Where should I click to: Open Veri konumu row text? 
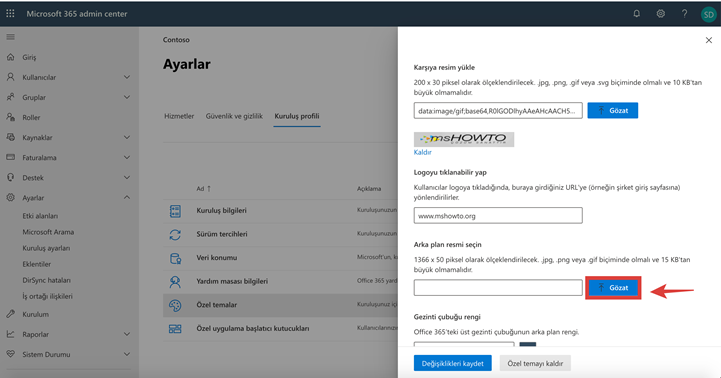pyautogui.click(x=217, y=258)
